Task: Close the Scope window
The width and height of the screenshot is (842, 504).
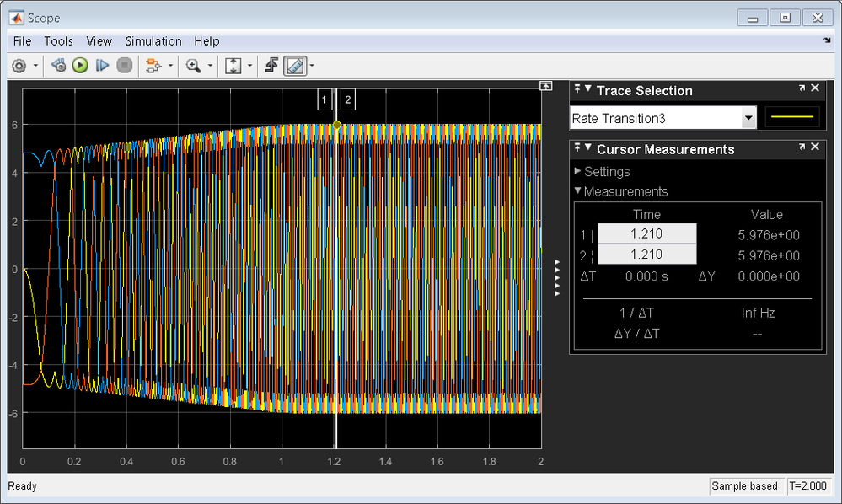Action: coord(818,18)
